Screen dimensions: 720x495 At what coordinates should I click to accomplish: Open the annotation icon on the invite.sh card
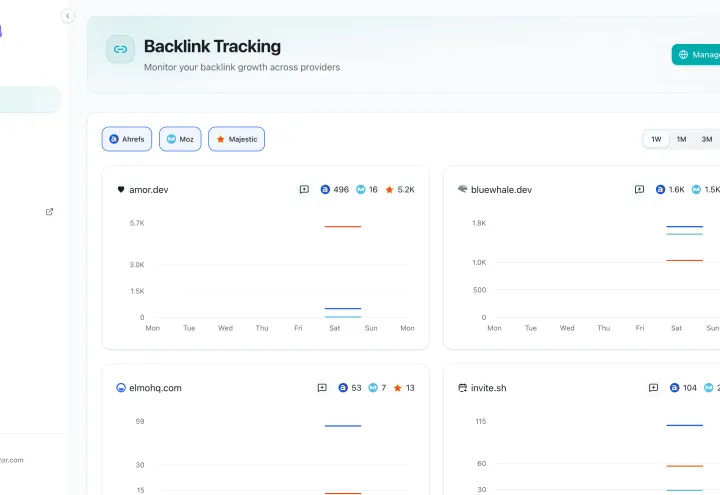tap(653, 388)
